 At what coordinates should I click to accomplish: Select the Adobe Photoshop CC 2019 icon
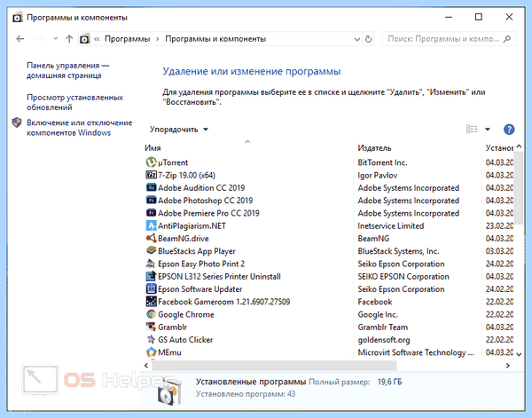[x=151, y=200]
